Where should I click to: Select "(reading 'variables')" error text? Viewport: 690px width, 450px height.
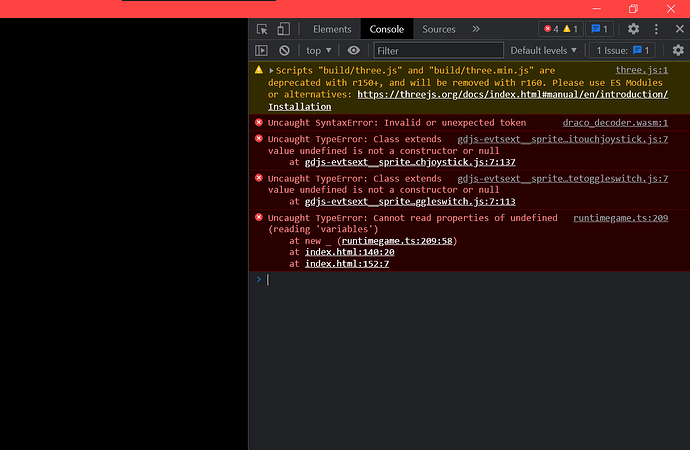323,229
